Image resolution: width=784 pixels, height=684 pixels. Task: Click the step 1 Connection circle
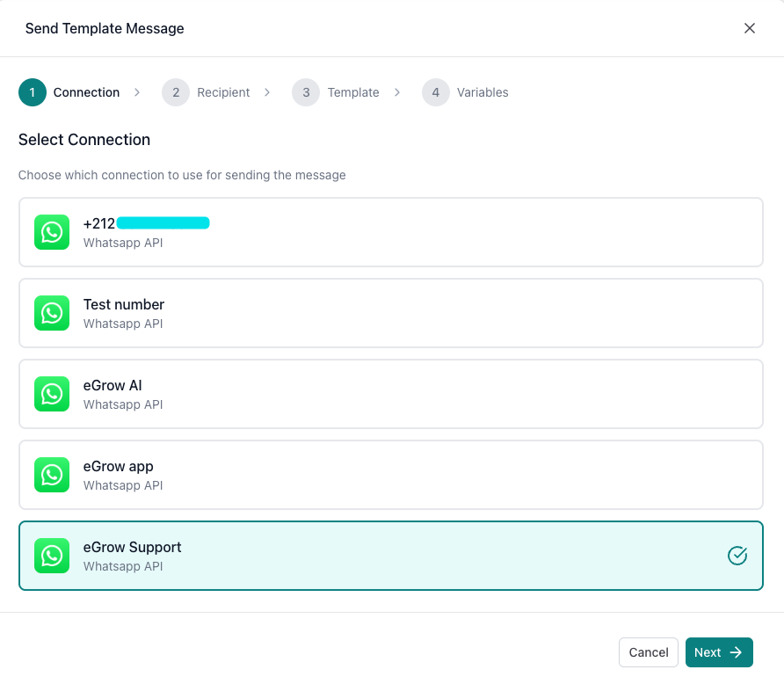(x=33, y=92)
